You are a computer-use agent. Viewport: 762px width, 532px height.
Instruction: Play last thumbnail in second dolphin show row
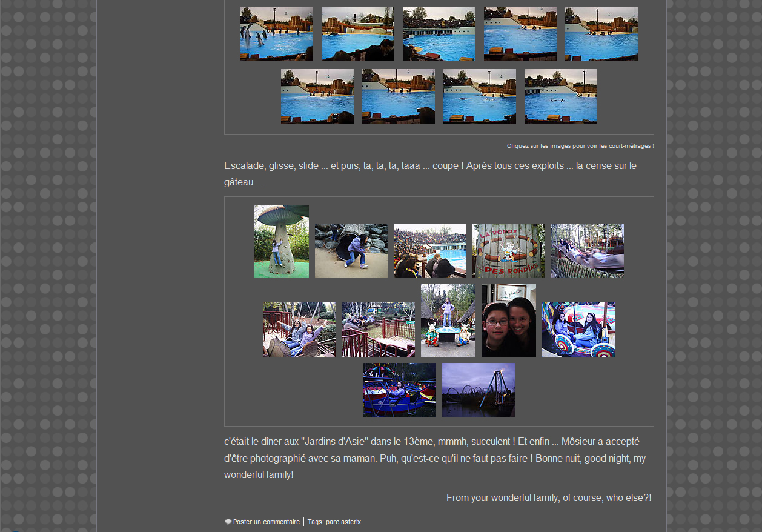(x=560, y=96)
